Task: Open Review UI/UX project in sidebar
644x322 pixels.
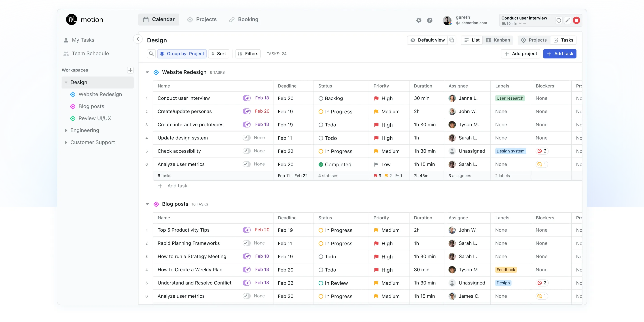Action: [x=95, y=118]
